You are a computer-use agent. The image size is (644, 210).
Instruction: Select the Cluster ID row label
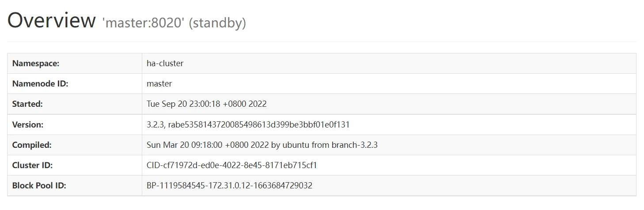32,165
